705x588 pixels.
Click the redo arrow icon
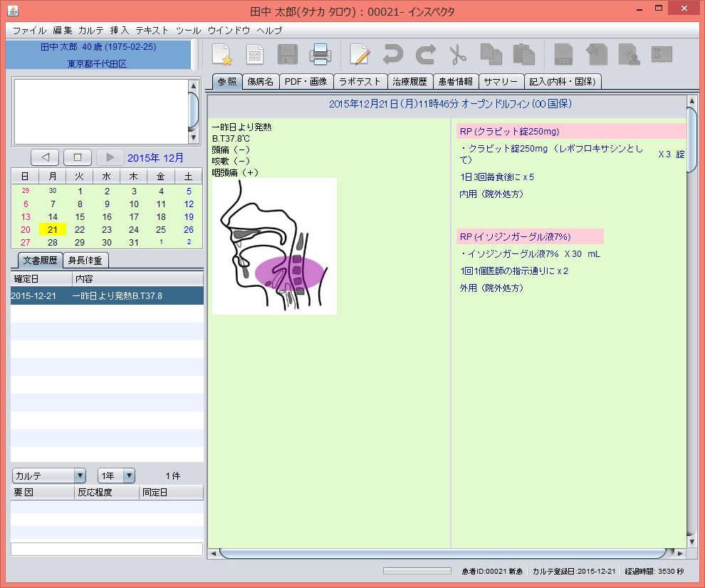point(425,54)
